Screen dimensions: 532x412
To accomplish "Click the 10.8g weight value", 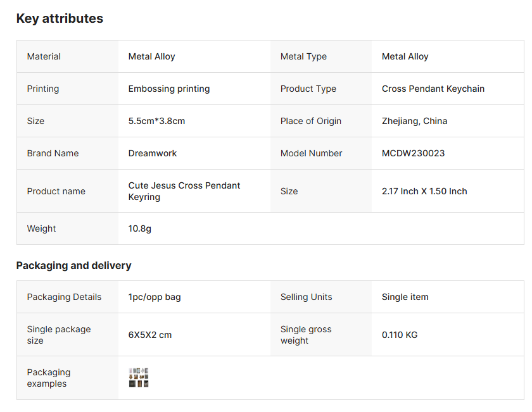I will (x=139, y=228).
